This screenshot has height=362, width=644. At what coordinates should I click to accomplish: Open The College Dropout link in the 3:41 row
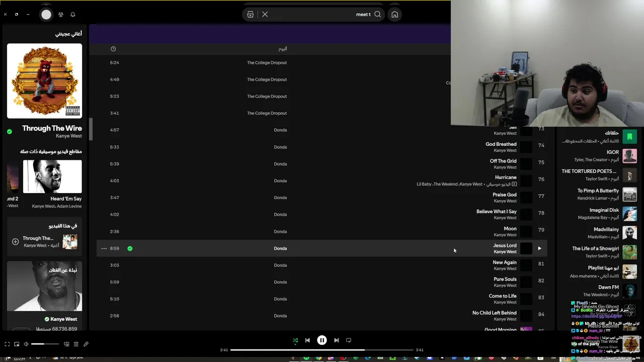(x=267, y=113)
